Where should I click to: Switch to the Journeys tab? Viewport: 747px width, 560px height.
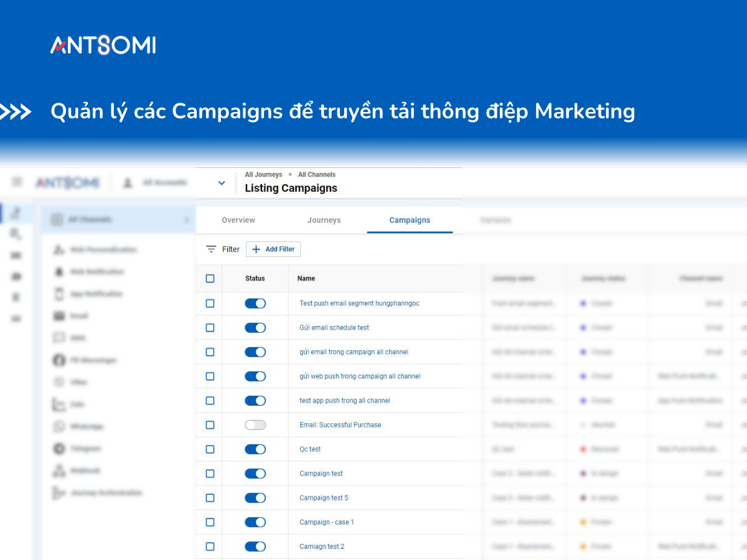(324, 220)
